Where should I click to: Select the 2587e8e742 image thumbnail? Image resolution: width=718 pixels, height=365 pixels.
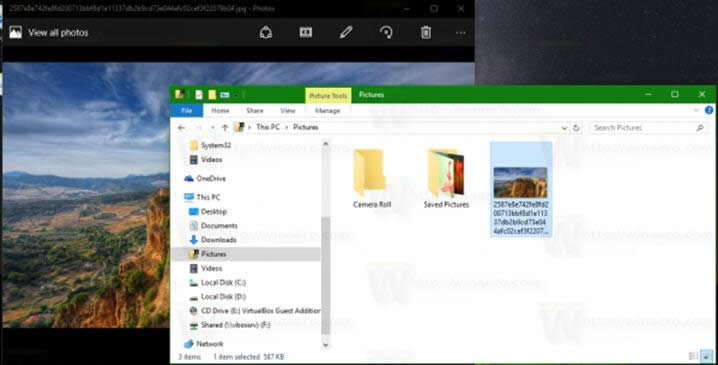[521, 189]
